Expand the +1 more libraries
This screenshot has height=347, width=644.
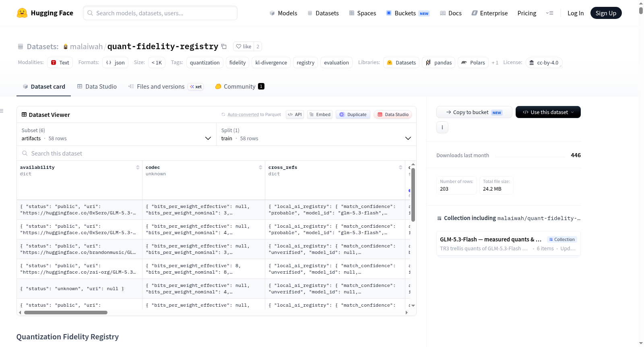[495, 62]
